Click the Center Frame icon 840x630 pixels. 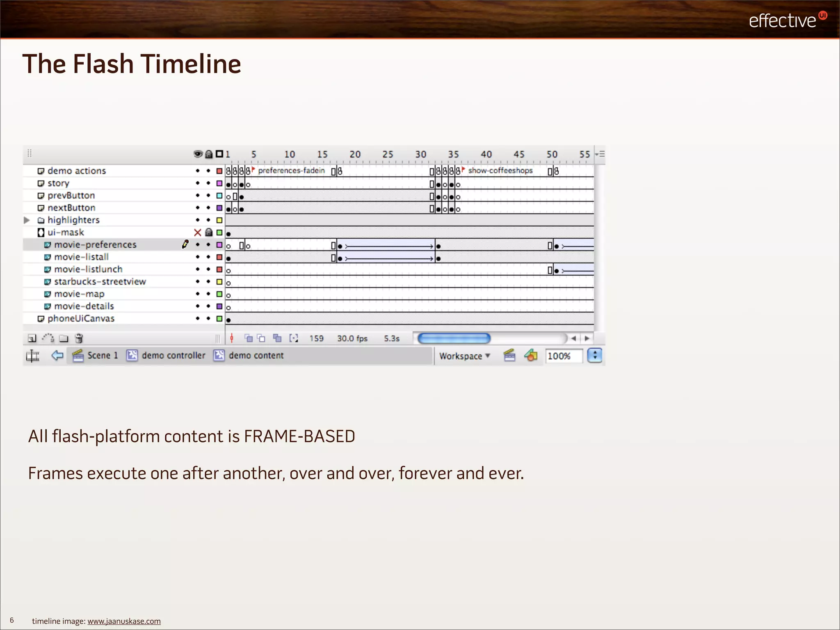[232, 338]
